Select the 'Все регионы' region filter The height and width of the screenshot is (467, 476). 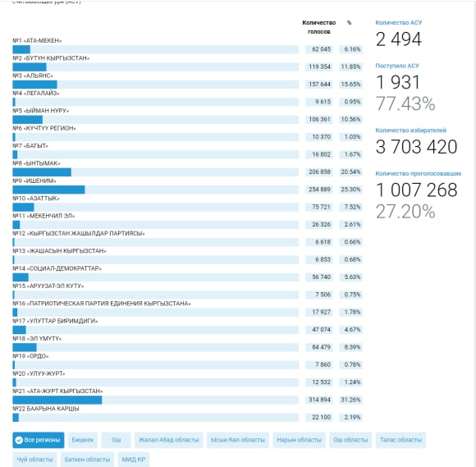[39, 440]
